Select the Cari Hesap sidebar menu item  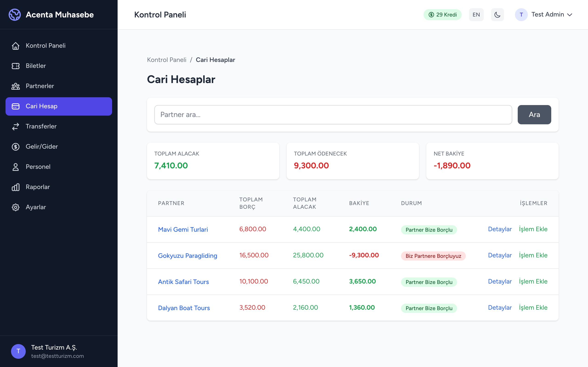(59, 106)
